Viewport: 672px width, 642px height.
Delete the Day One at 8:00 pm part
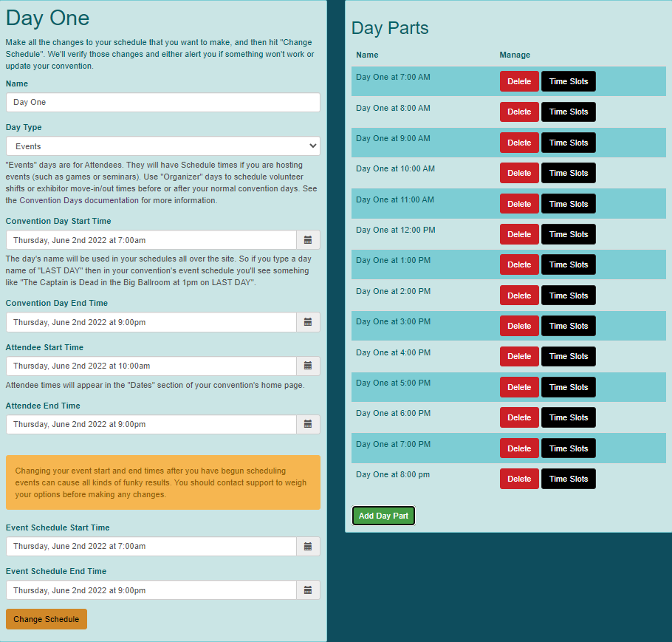pyautogui.click(x=519, y=479)
